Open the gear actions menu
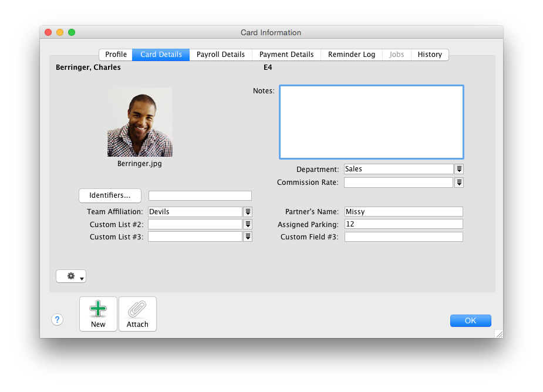Viewport: 543px width, 392px height. click(x=71, y=276)
